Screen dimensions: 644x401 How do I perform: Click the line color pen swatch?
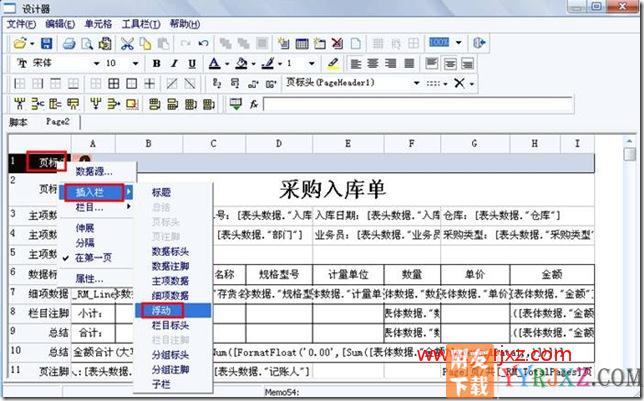point(268,63)
